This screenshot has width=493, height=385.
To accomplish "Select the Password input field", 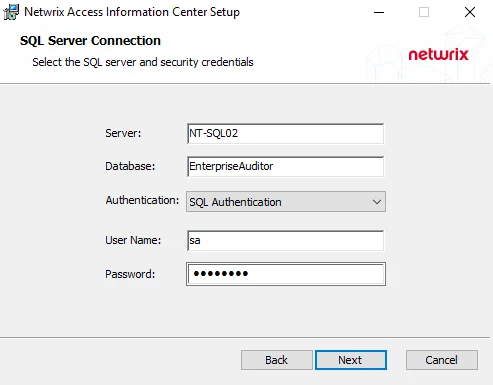I will (x=286, y=274).
